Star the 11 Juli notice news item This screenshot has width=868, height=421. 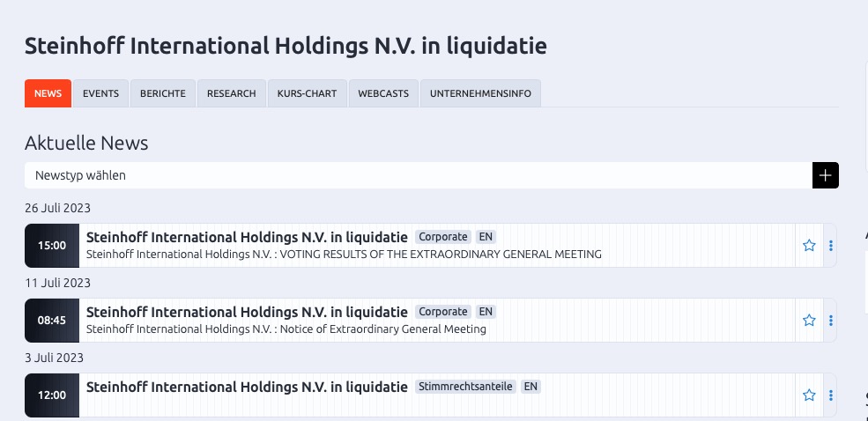(809, 321)
